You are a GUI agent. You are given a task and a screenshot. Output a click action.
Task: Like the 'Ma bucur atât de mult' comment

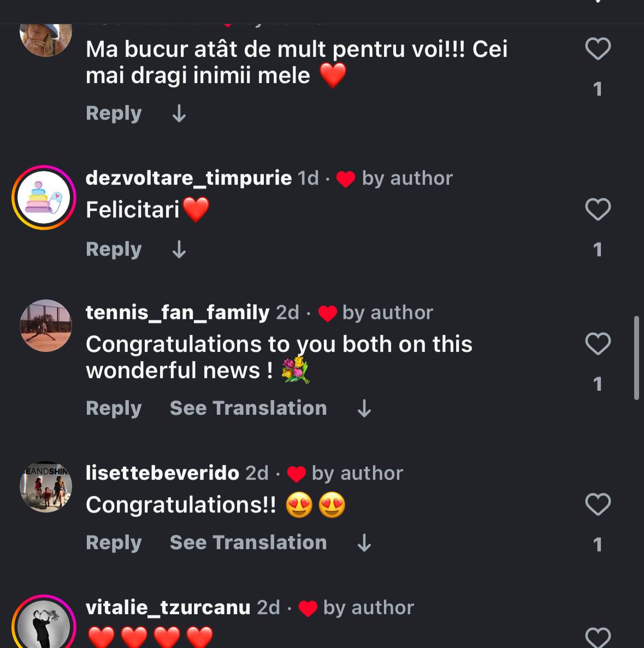(x=598, y=49)
